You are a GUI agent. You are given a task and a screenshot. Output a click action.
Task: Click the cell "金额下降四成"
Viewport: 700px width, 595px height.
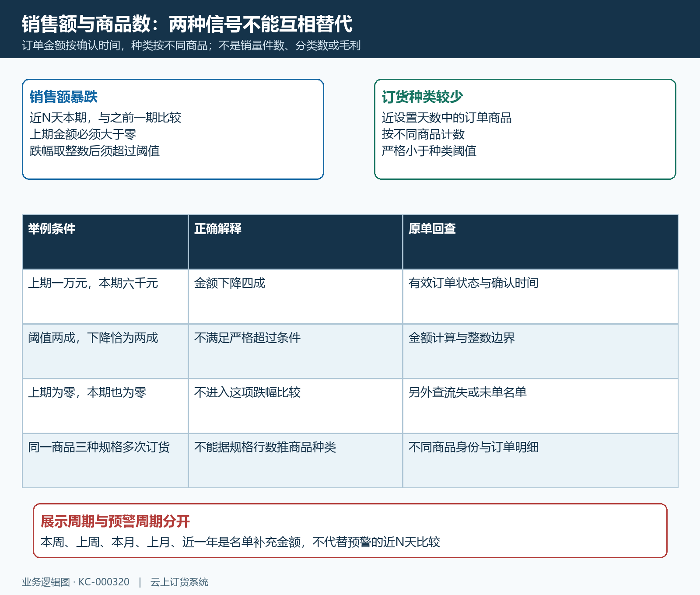295,297
